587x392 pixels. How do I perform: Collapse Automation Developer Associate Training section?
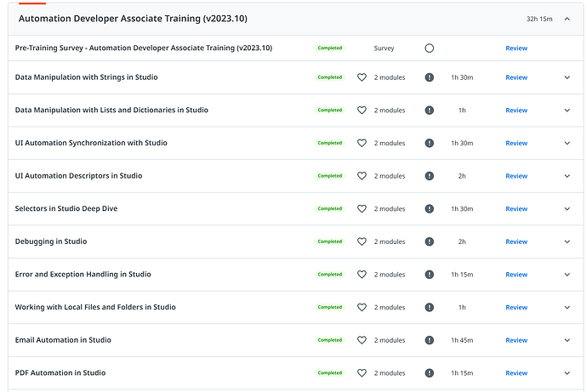(x=567, y=19)
